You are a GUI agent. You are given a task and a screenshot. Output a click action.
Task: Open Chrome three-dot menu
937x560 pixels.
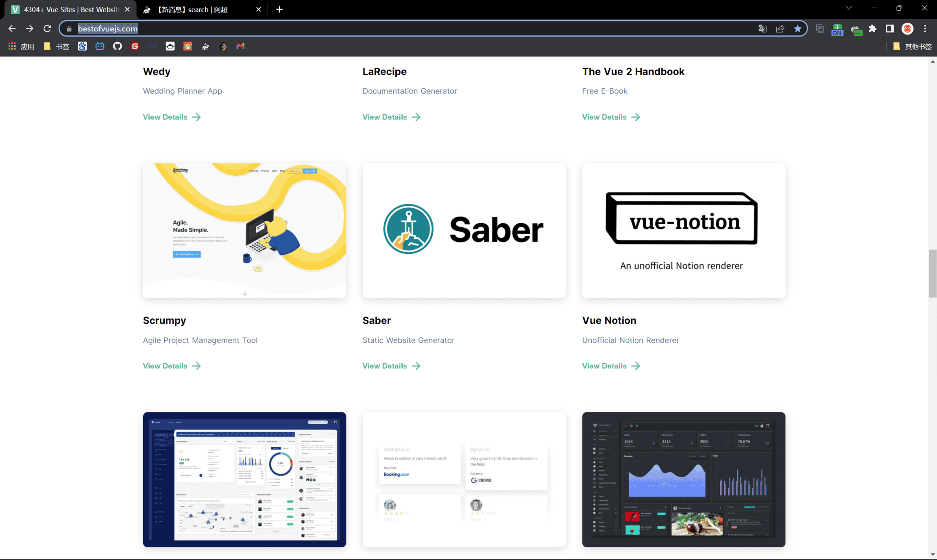(x=925, y=29)
